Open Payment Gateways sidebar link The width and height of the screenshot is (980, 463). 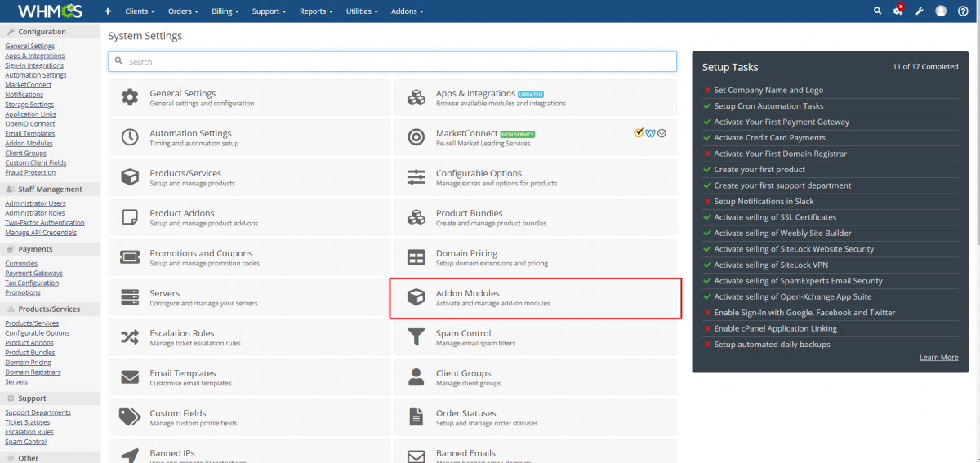pyautogui.click(x=33, y=274)
